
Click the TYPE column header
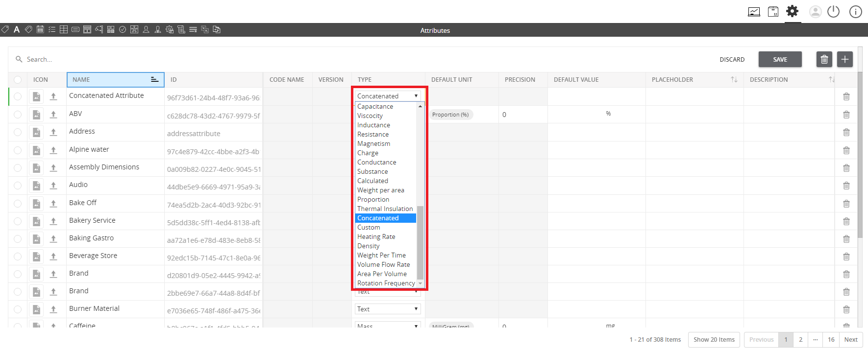[388, 80]
